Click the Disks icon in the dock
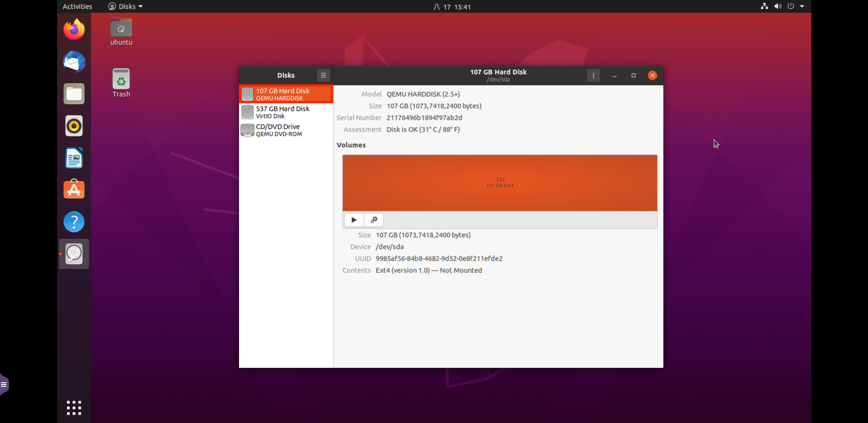The width and height of the screenshot is (868, 423). 74,254
